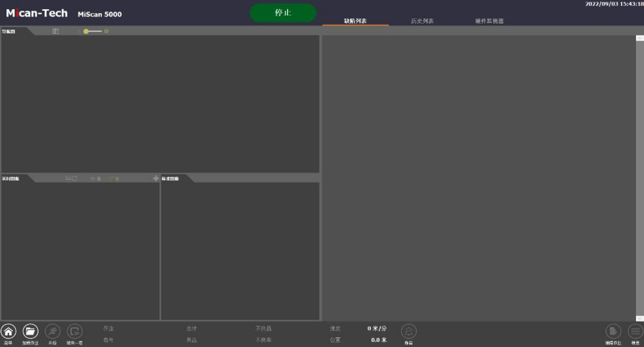Click the alarm sound (声音) icon
The width and height of the screenshot is (644, 347).
tap(408, 331)
